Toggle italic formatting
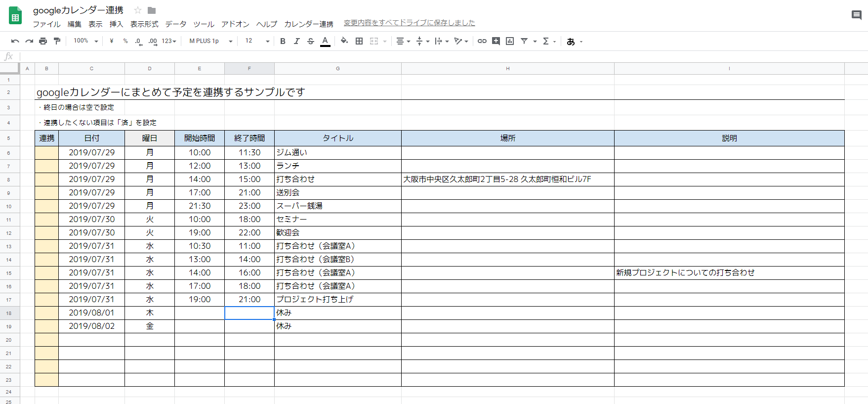 (x=296, y=41)
